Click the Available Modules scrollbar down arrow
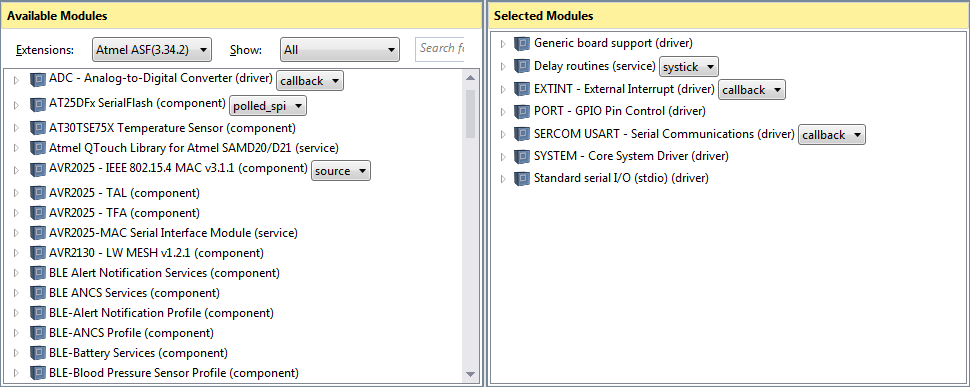This screenshot has width=970, height=387. (470, 374)
